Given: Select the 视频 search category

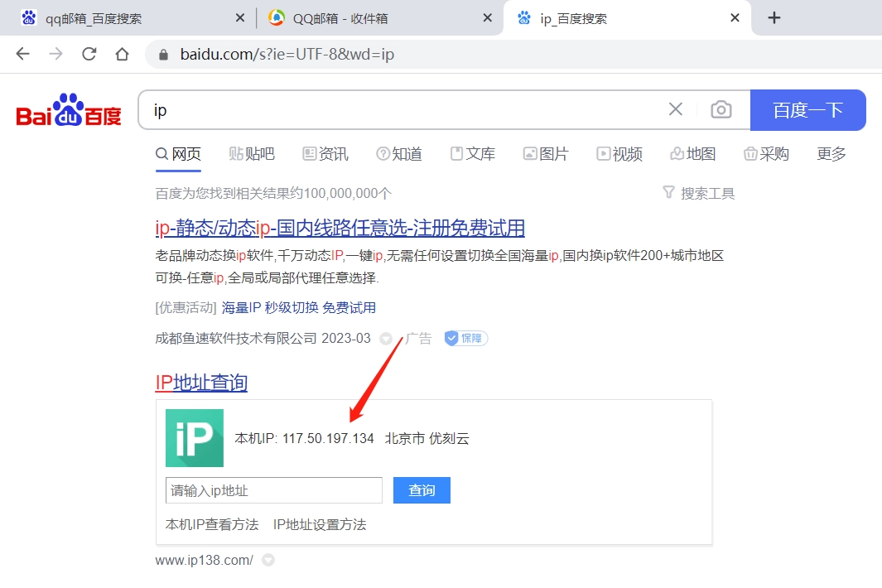Looking at the screenshot, I should [619, 154].
